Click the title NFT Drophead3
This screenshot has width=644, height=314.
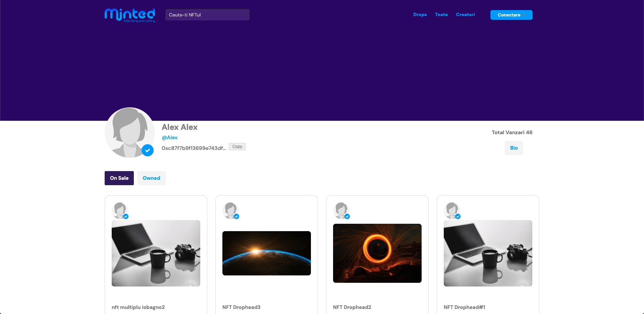(x=241, y=307)
